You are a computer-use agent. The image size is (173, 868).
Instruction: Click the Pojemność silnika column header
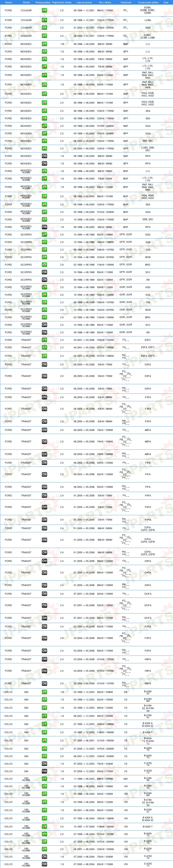pyautogui.click(x=62, y=2)
